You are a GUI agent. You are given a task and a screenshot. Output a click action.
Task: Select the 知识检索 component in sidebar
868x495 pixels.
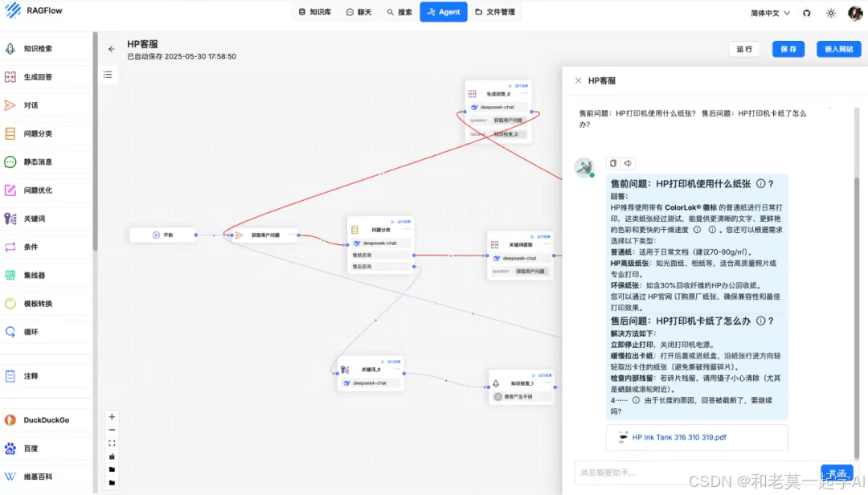(45, 49)
